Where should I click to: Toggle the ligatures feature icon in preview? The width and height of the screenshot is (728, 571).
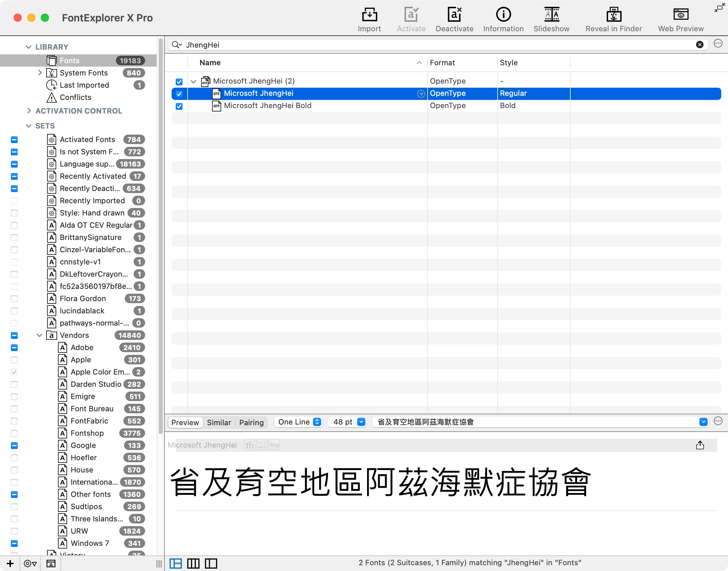pyautogui.click(x=250, y=445)
